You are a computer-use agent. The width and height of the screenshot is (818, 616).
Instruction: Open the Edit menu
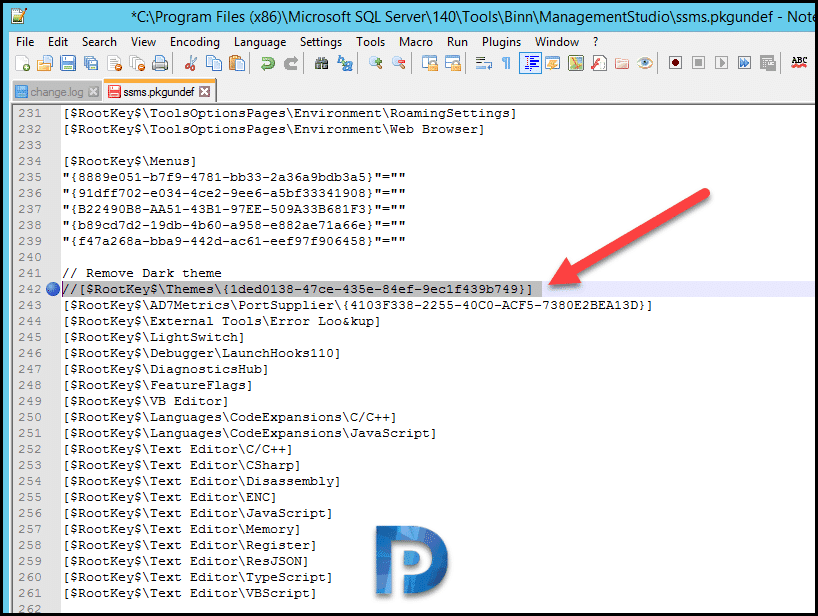pos(58,42)
